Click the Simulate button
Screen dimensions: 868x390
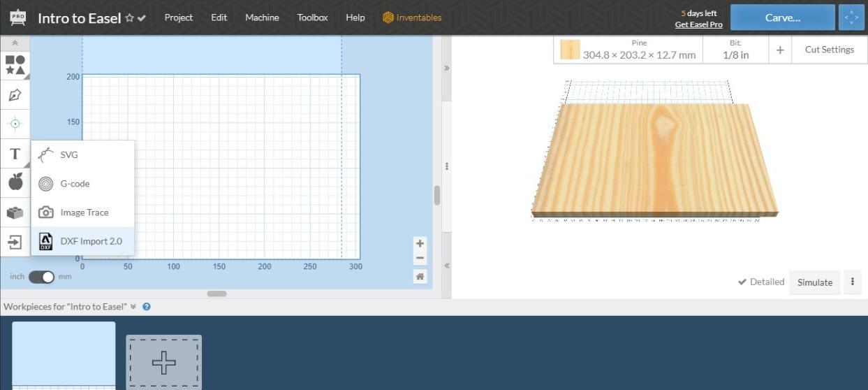coord(815,282)
